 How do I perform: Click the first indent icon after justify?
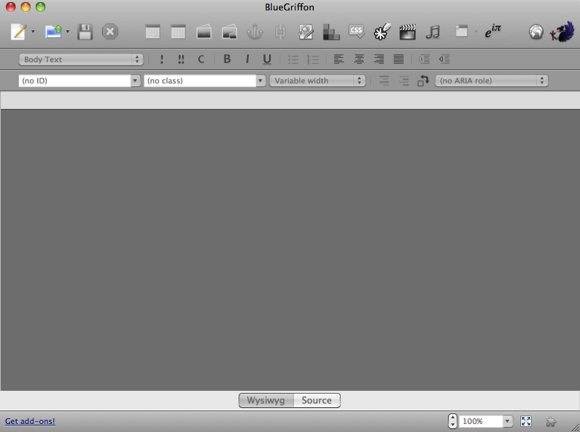click(x=424, y=59)
